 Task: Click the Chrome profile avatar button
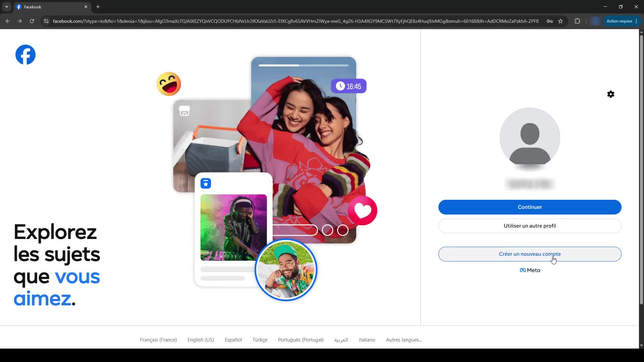click(596, 21)
